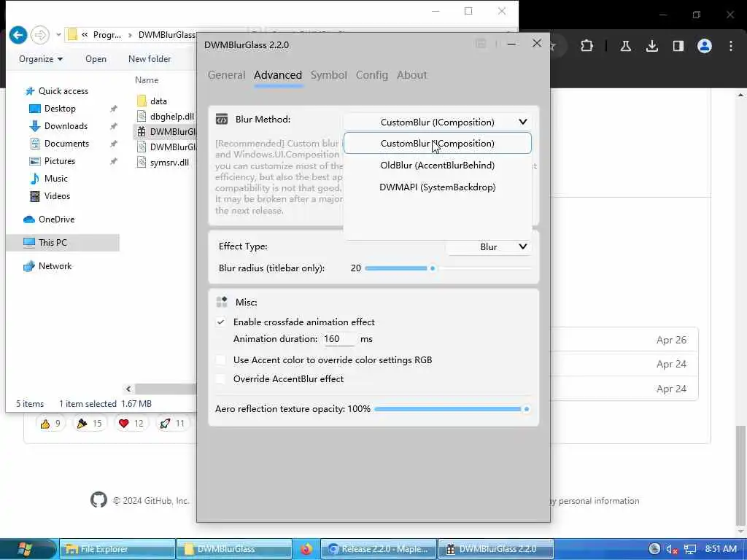Open Quick access in navigation pane

57,91
